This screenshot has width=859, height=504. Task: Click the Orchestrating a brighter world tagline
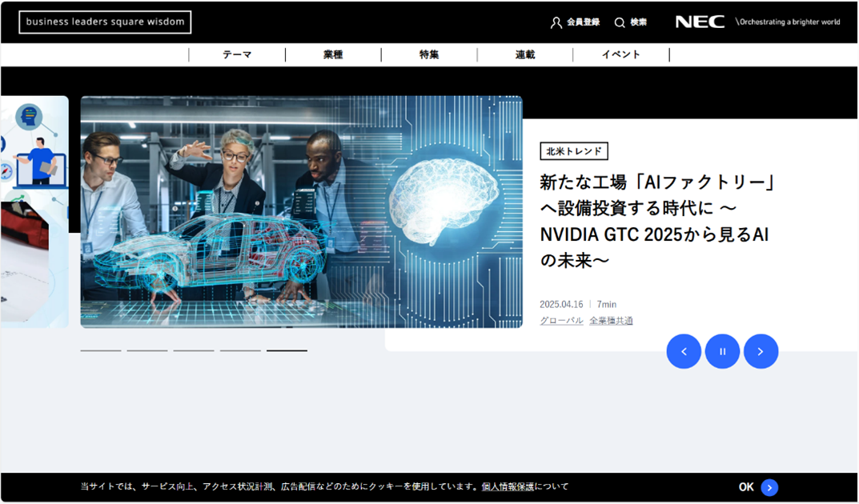[x=788, y=22]
